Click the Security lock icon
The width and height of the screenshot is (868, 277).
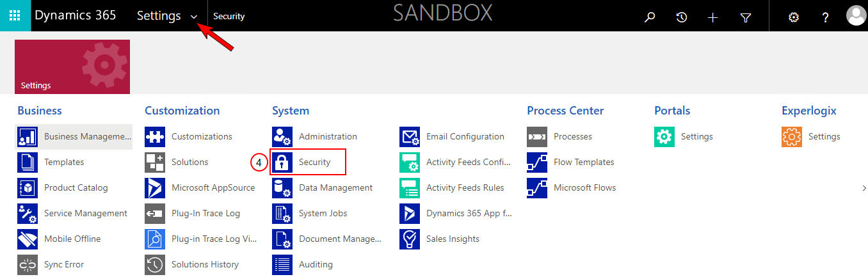282,162
